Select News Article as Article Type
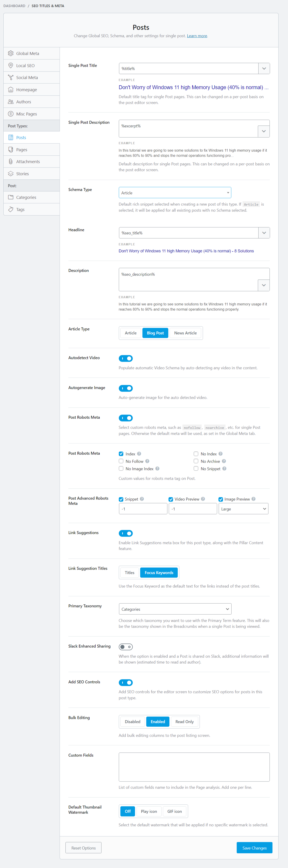The width and height of the screenshot is (288, 868). point(185,333)
